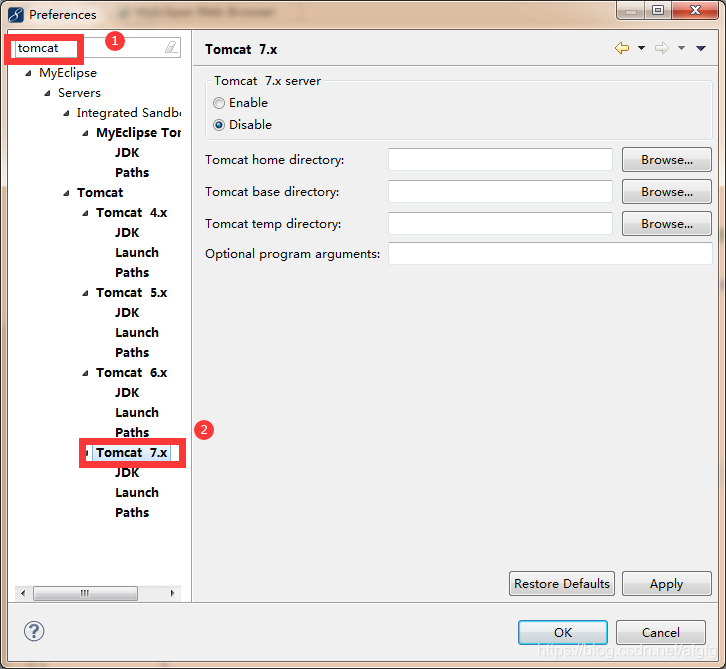Click the tree scrollbar right arrow
The image size is (726, 669).
click(x=172, y=593)
